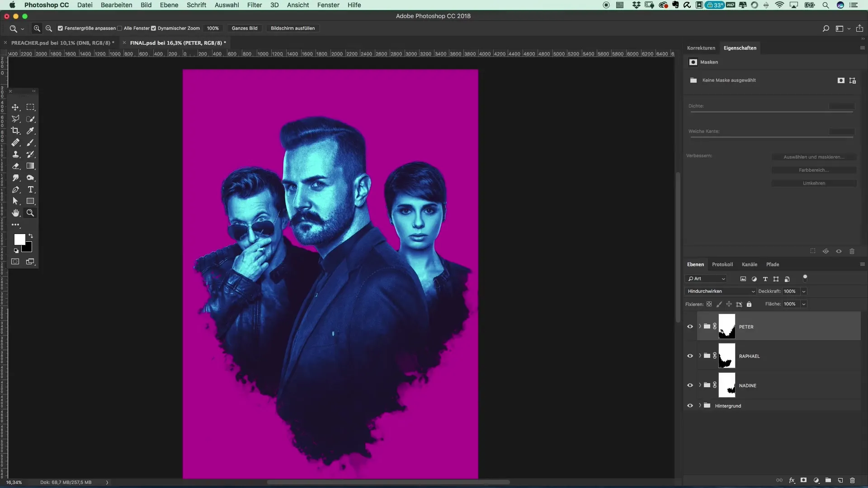868x488 pixels.
Task: Select the Sponge tool
Action: point(30,178)
